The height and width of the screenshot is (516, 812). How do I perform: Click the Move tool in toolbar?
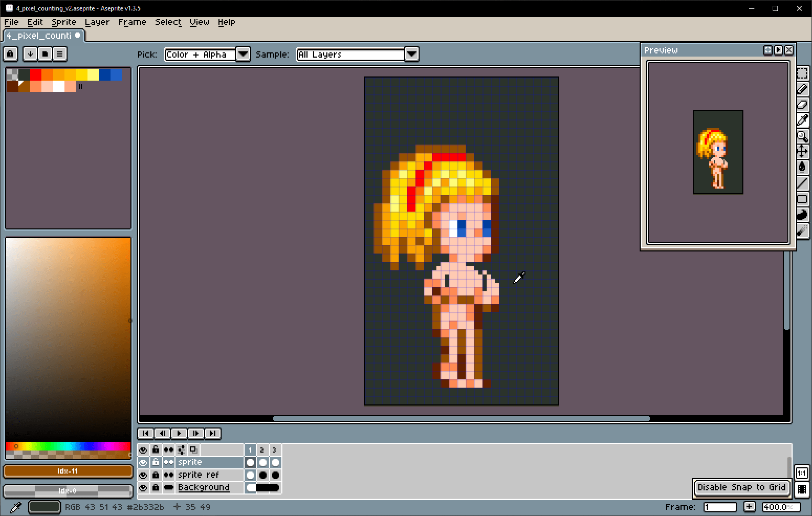tap(802, 152)
